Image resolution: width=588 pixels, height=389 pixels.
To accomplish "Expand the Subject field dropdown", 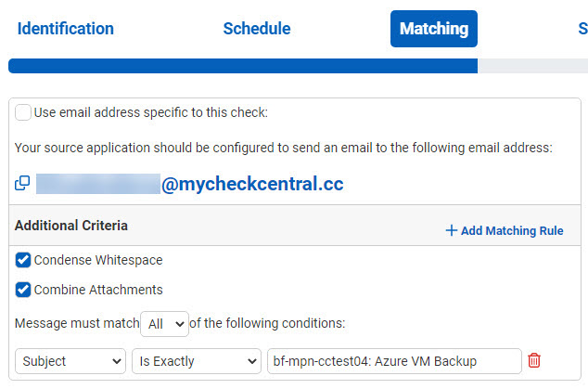I will coord(70,360).
